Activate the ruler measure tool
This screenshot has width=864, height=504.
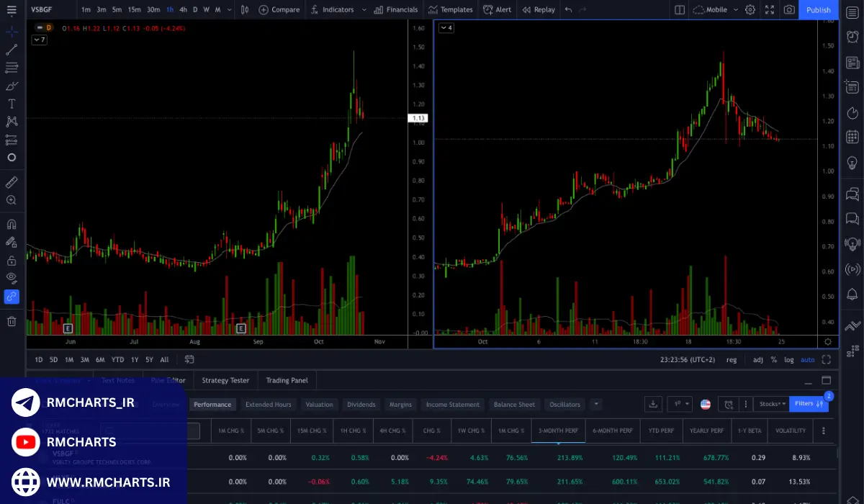(12, 182)
